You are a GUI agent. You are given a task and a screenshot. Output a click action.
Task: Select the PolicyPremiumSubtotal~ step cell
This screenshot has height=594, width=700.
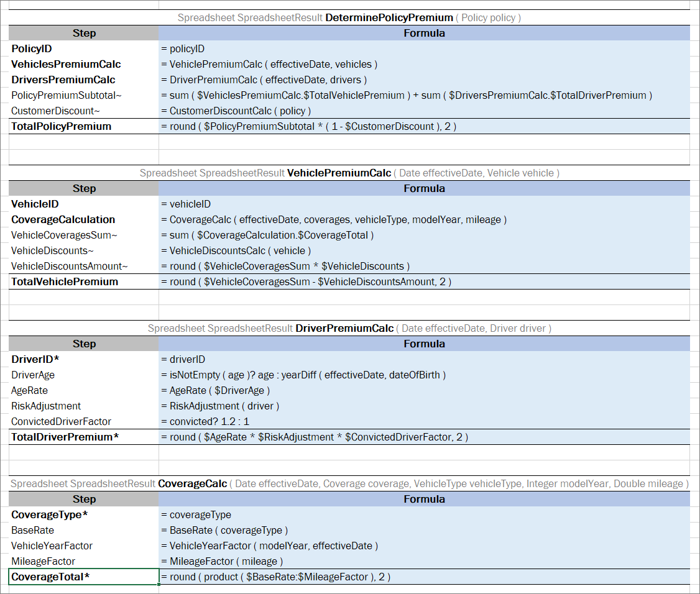(84, 95)
